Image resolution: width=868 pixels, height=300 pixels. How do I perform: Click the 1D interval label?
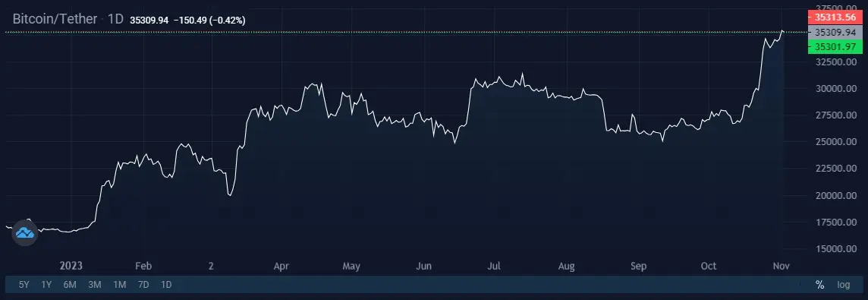(x=115, y=19)
